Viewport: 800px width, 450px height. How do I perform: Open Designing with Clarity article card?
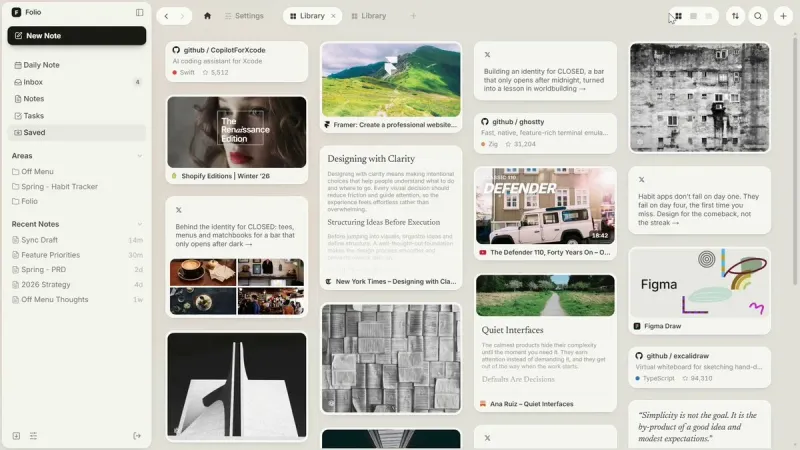(391, 218)
